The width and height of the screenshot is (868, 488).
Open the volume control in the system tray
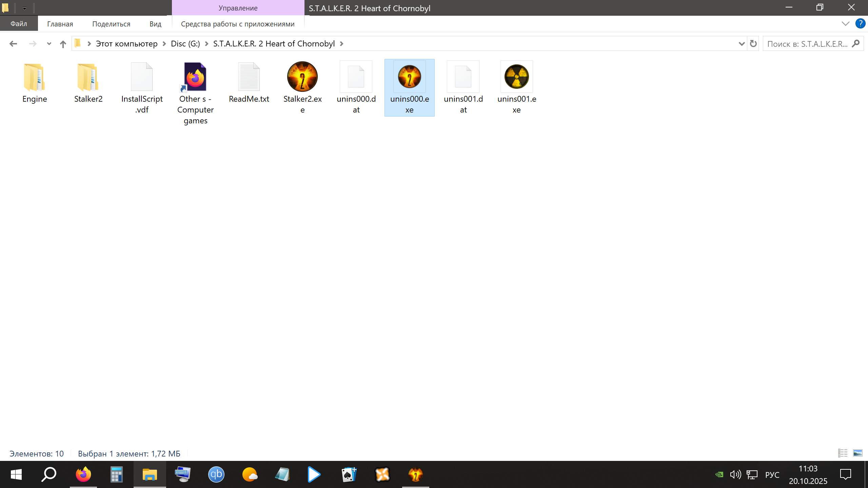pyautogui.click(x=735, y=474)
